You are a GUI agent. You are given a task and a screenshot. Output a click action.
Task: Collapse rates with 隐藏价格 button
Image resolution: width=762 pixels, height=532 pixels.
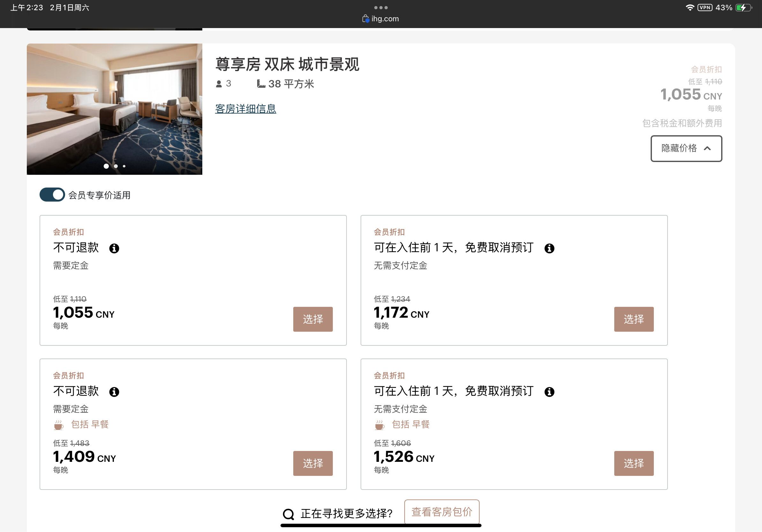click(x=686, y=148)
